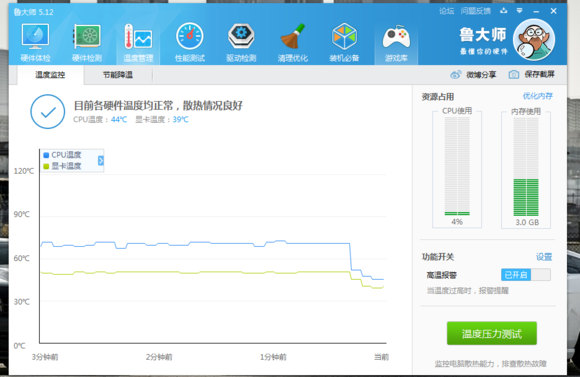Open 游戏库 gamepad icon

[x=396, y=42]
